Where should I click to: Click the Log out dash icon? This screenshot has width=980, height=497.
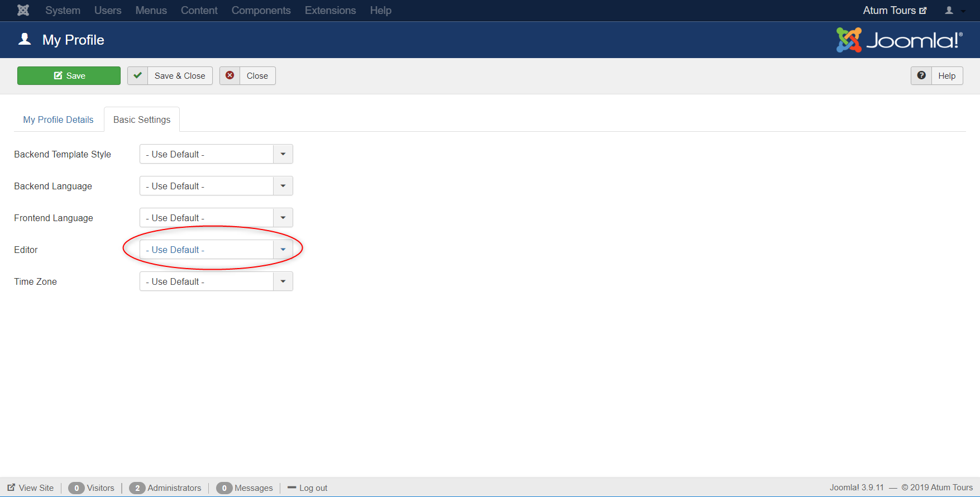(291, 488)
